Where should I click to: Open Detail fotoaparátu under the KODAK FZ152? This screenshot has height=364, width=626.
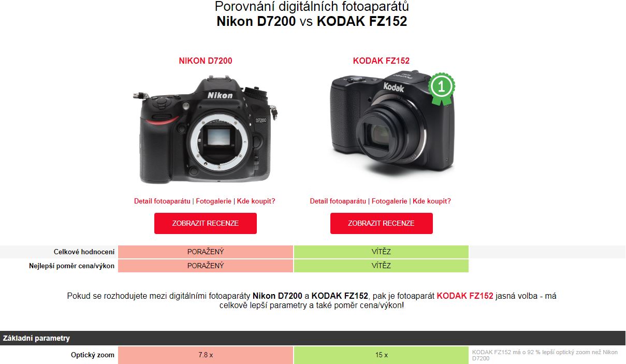pos(338,201)
